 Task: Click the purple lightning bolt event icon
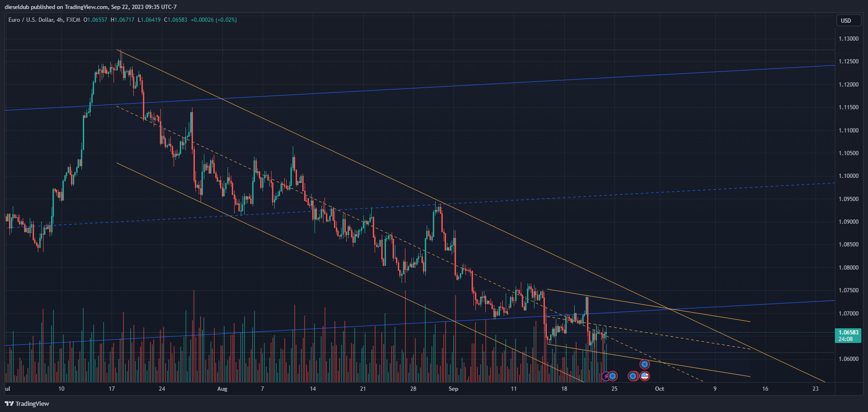(605, 377)
